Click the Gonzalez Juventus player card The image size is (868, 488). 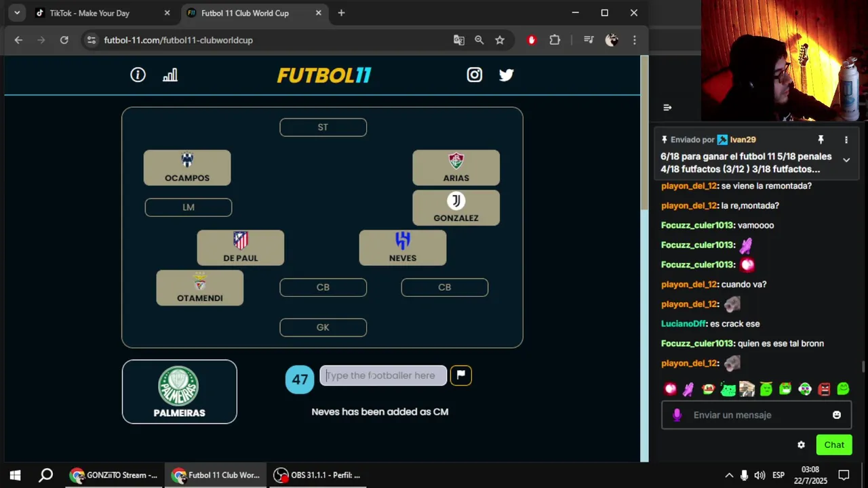pyautogui.click(x=456, y=208)
